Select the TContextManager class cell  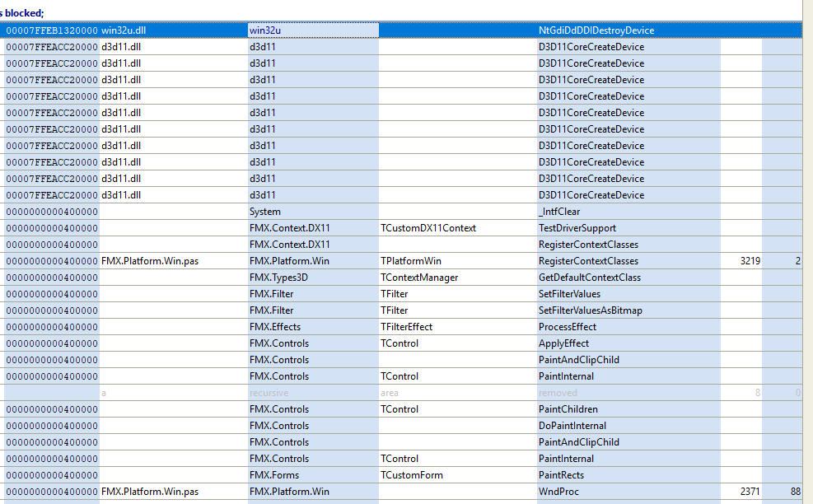click(458, 278)
